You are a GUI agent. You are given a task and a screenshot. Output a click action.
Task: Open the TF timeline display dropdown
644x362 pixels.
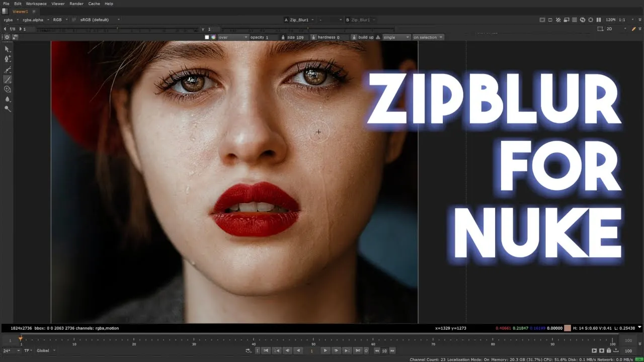[27, 350]
